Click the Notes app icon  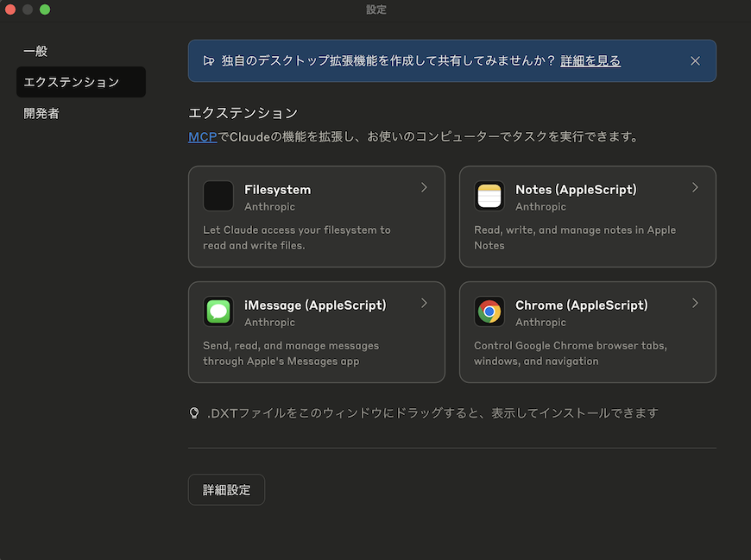point(489,196)
